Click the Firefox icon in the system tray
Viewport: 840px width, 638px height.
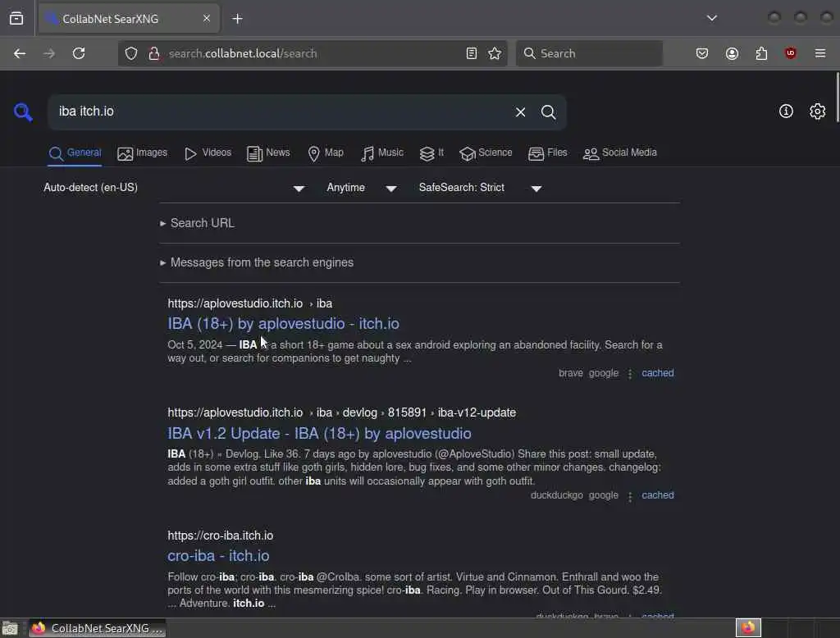748,627
